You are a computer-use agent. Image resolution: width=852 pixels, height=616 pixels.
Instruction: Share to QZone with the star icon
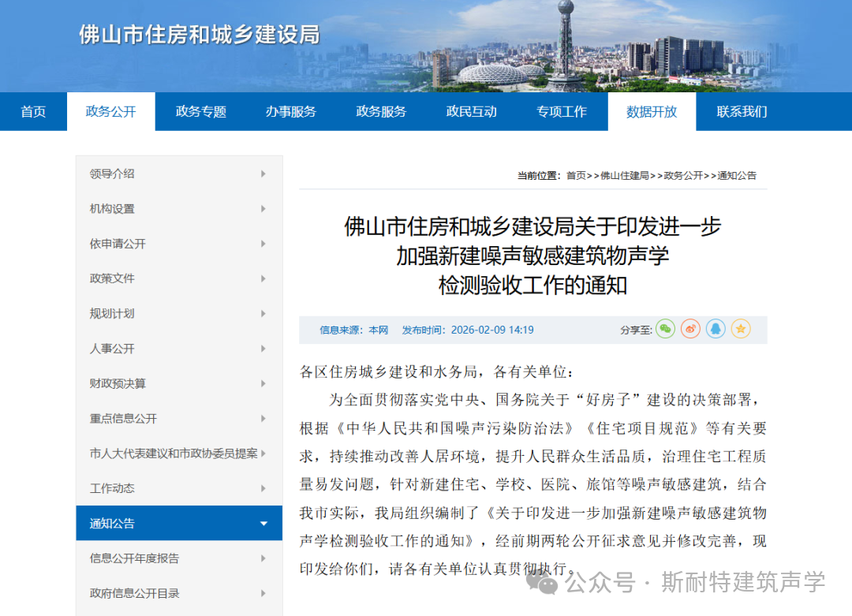741,330
